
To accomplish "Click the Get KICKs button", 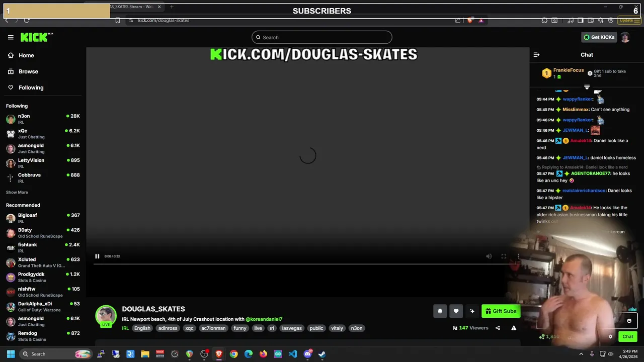I will point(599,37).
